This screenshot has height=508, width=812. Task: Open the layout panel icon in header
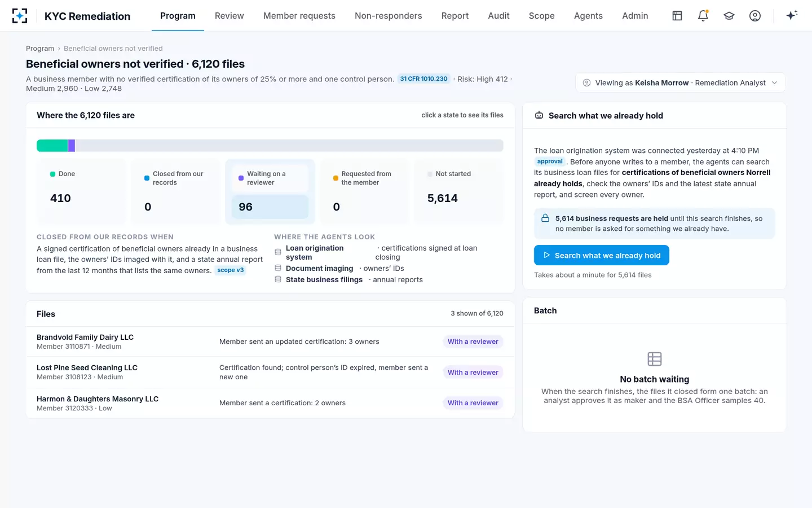pos(677,16)
